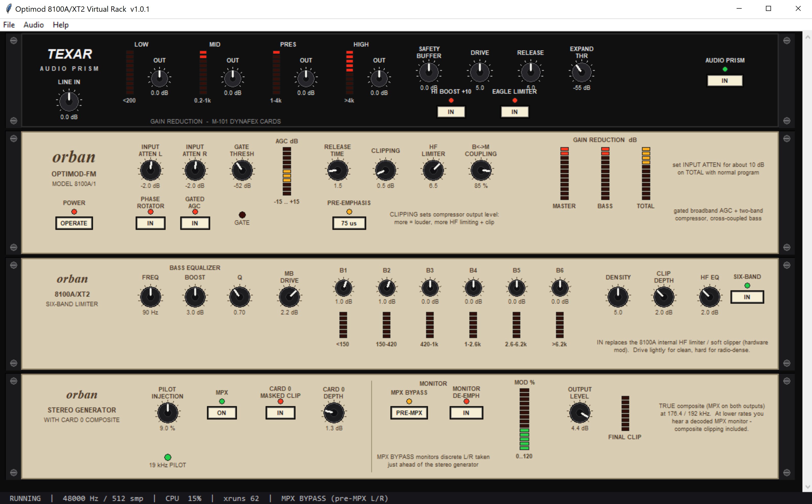This screenshot has width=812, height=504.
Task: Click the Texar DRIVE knob
Action: click(480, 72)
